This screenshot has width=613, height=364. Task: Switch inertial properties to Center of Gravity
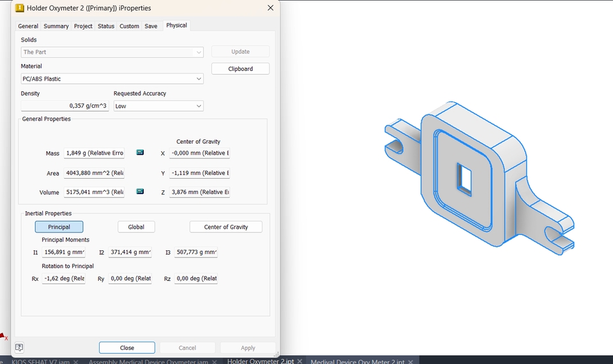(x=226, y=227)
